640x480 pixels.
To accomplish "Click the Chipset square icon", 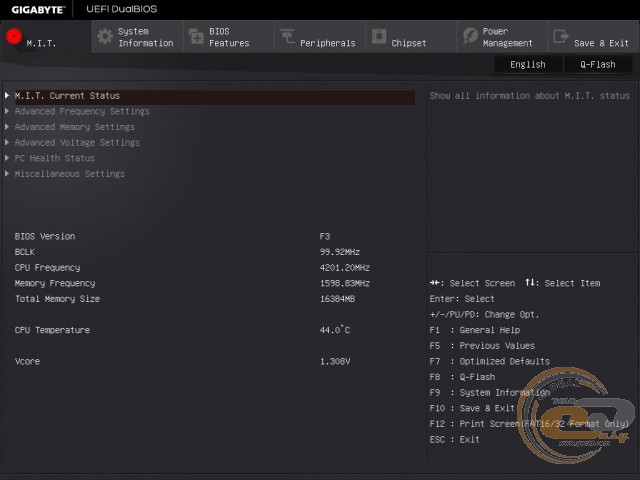I will click(379, 36).
